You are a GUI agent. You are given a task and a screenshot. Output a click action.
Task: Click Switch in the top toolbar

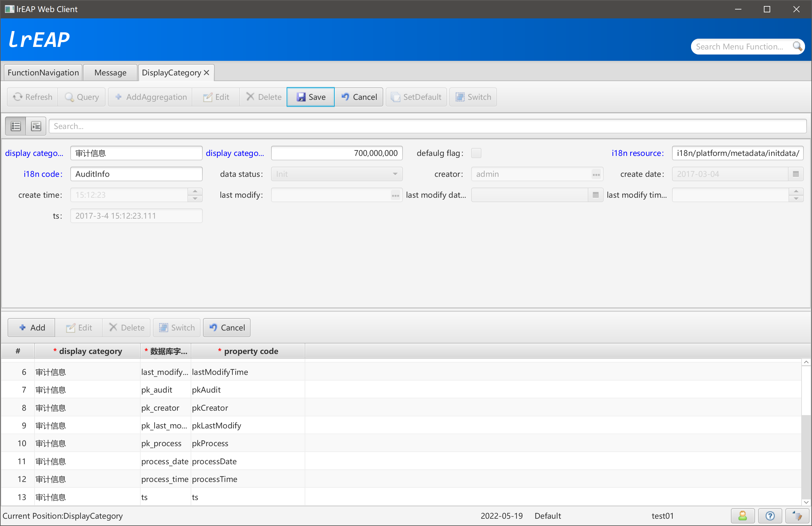[473, 97]
